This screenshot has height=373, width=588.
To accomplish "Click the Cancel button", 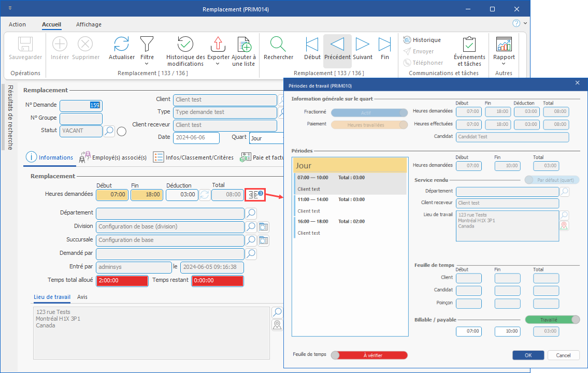I will (563, 355).
